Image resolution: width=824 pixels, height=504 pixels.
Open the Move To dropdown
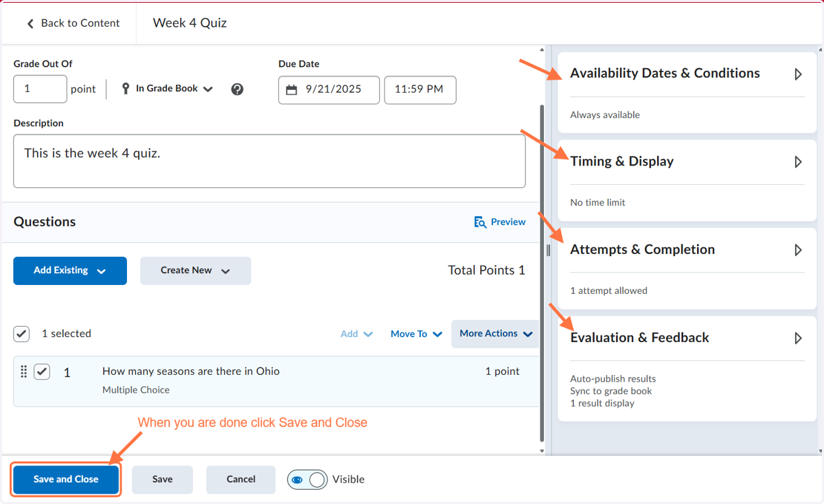[416, 334]
